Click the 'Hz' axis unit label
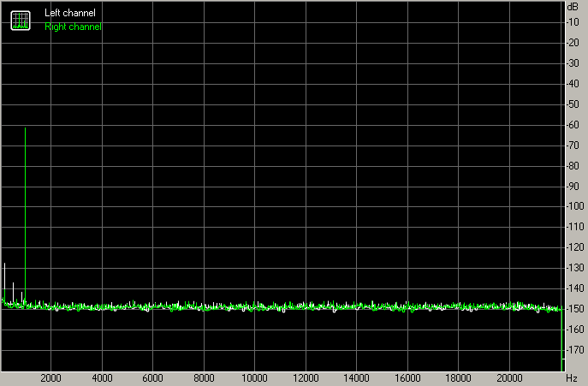Screen dimensions: 588x386 point(572,377)
